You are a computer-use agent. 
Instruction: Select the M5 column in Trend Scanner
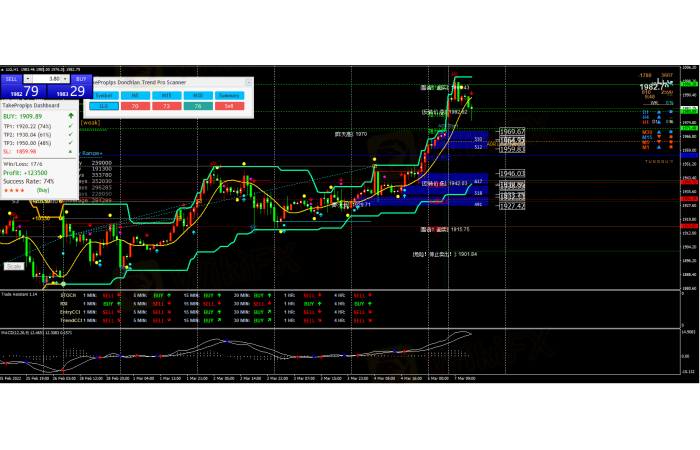(x=135, y=95)
